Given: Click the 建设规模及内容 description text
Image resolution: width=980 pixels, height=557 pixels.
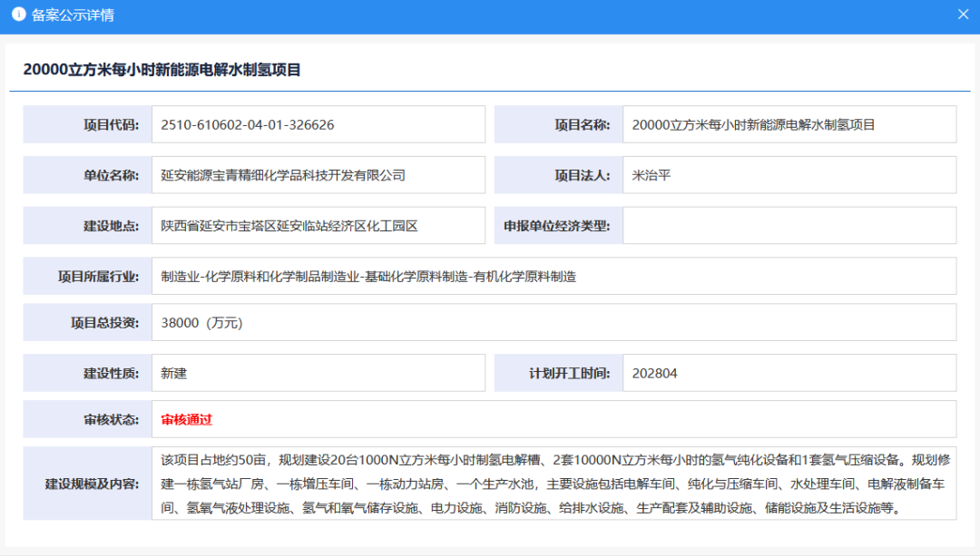Looking at the screenshot, I should tap(554, 484).
